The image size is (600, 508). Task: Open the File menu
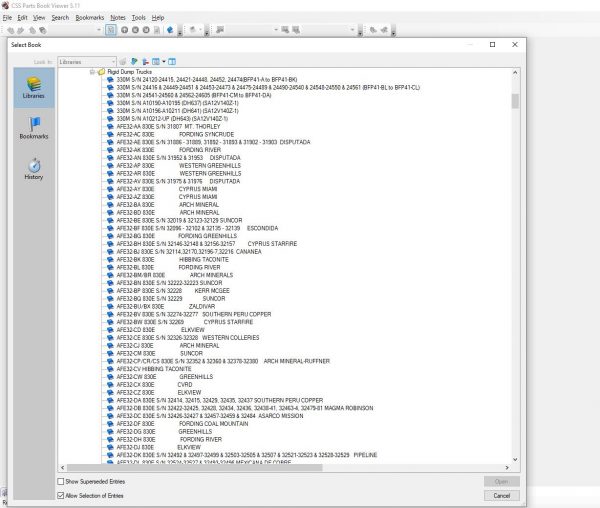pyautogui.click(x=7, y=18)
